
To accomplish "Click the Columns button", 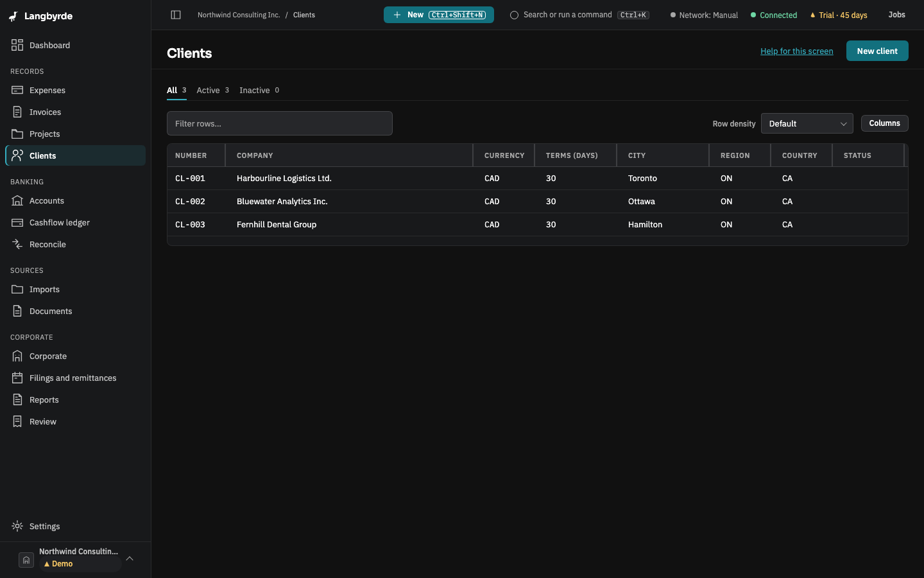I will pos(884,123).
